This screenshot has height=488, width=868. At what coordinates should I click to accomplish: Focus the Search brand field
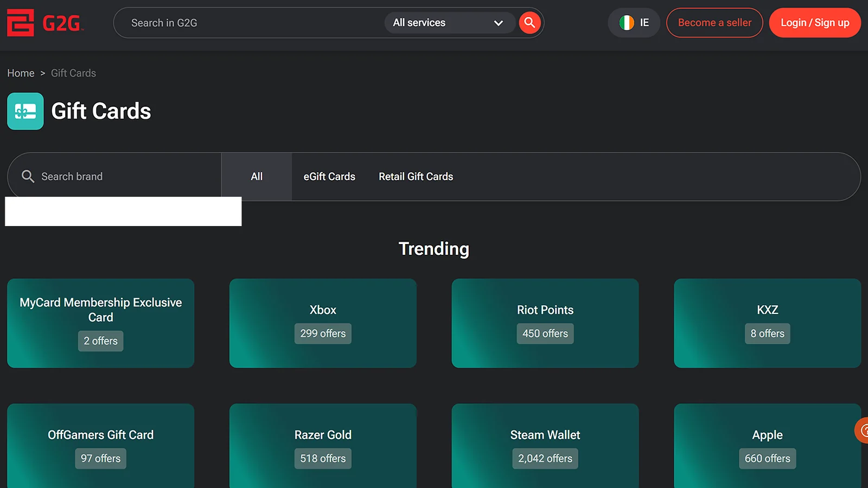tap(114, 176)
